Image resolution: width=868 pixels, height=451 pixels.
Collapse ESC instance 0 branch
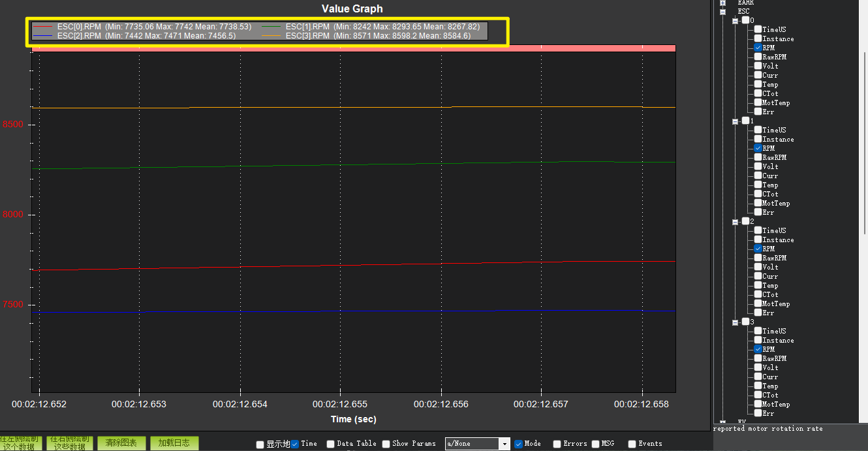coord(735,20)
